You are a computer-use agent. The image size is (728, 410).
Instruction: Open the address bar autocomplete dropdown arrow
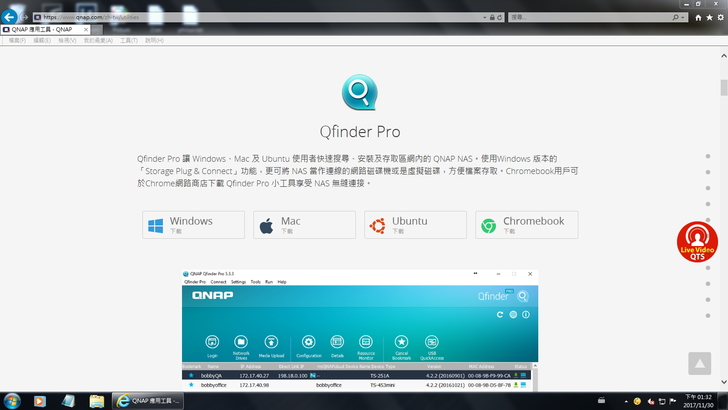pos(485,17)
